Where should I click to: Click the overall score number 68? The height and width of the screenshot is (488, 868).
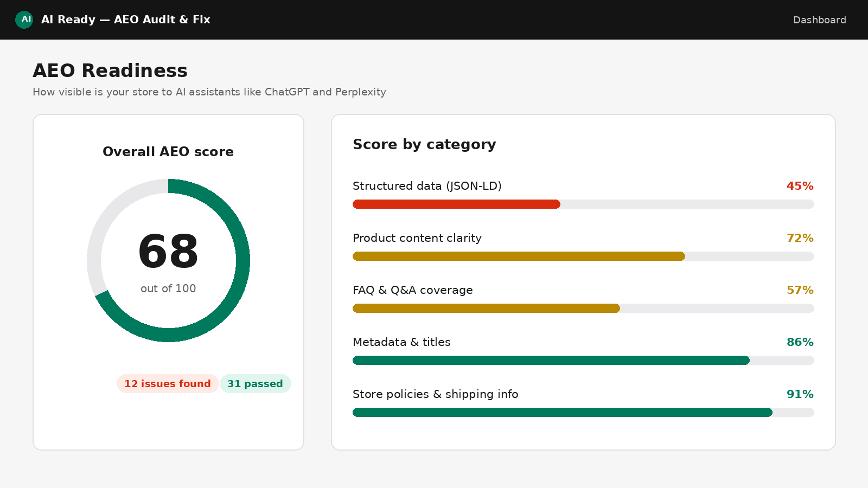click(168, 252)
